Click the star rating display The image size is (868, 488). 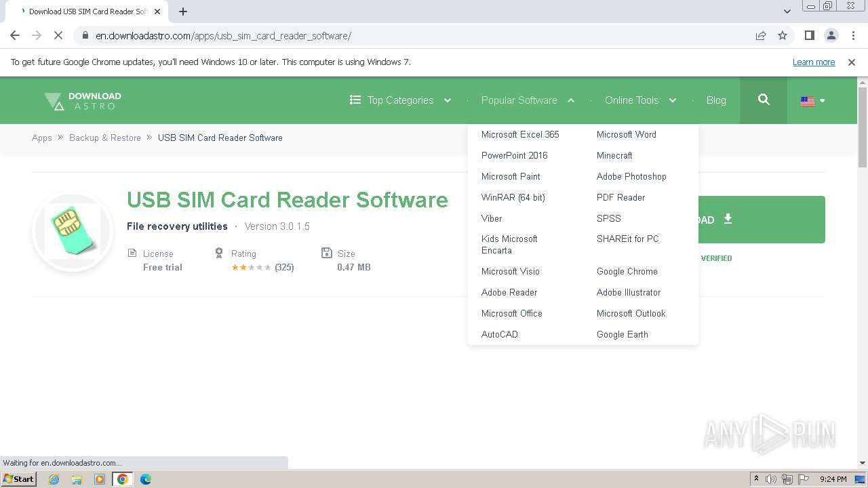point(251,267)
